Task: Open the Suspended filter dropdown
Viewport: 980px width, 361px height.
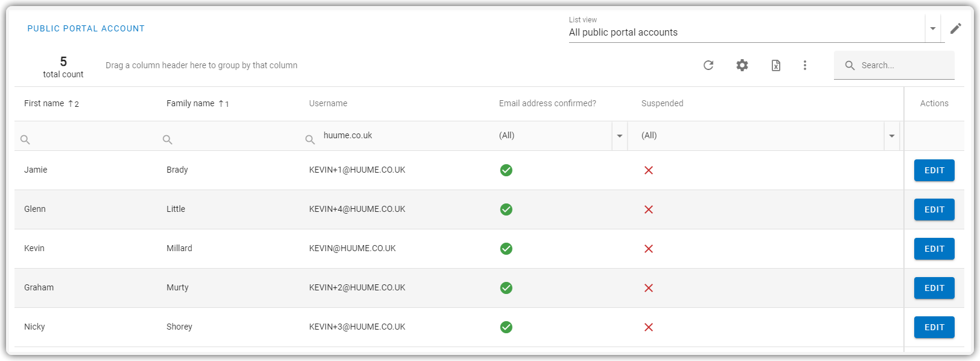Action: (x=892, y=136)
